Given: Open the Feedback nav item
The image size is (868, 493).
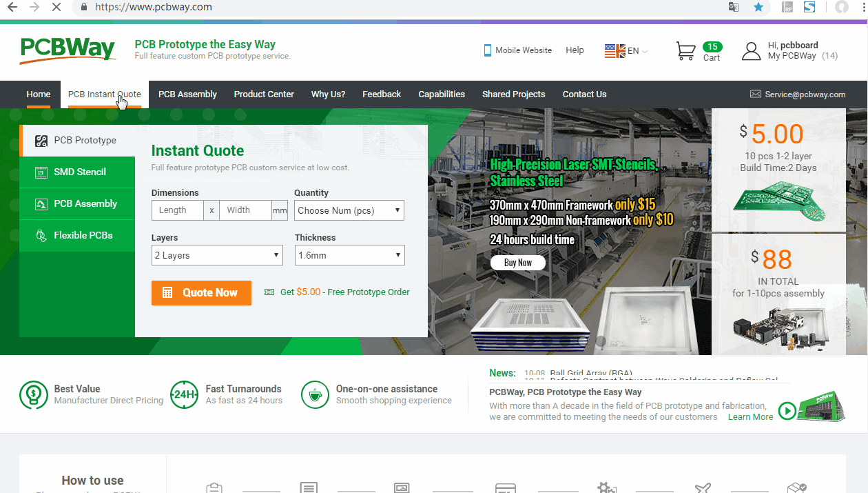Looking at the screenshot, I should [x=382, y=94].
